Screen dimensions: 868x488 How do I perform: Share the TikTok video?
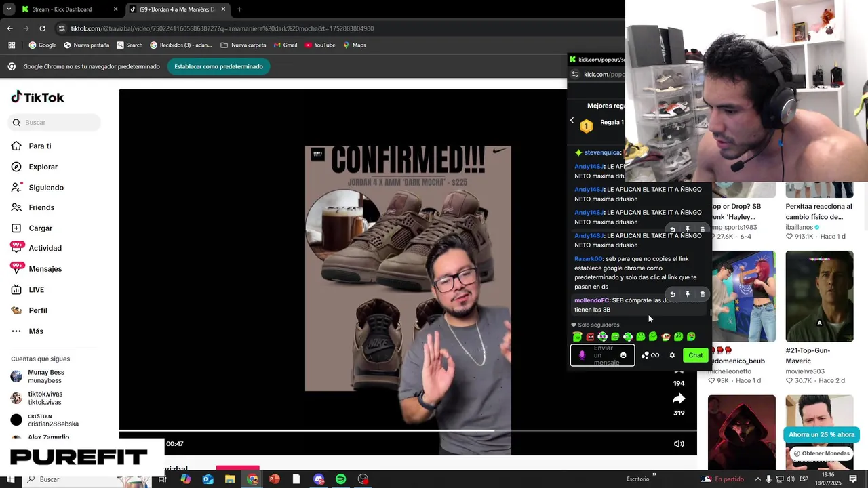click(x=679, y=399)
